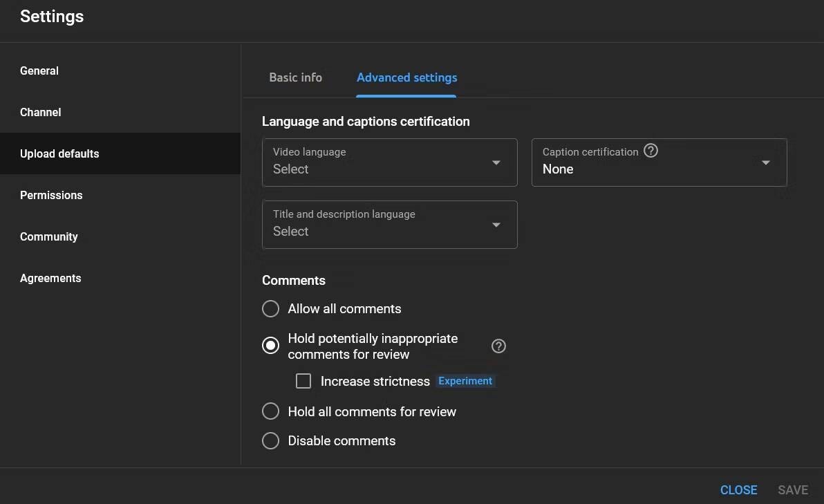Enable the Increase strictness checkbox
Screen dimensions: 824x504
(303, 381)
